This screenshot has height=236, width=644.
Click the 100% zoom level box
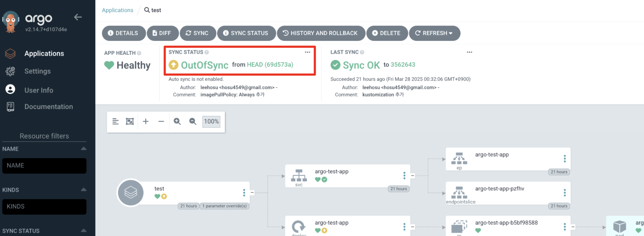(211, 121)
